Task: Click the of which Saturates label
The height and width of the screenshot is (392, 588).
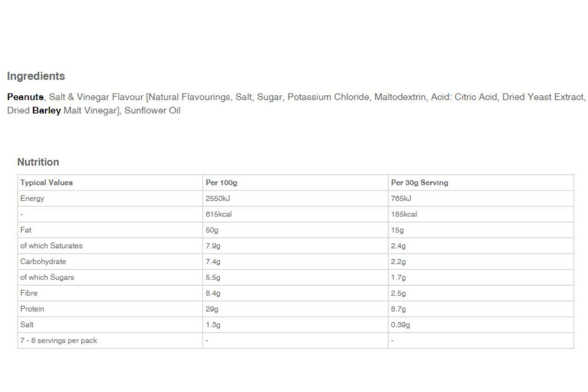Action: click(x=51, y=246)
